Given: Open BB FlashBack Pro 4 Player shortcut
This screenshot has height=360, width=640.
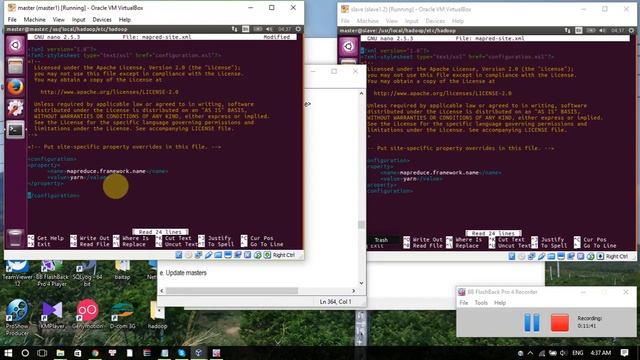Looking at the screenshot, I should click(x=52, y=272).
